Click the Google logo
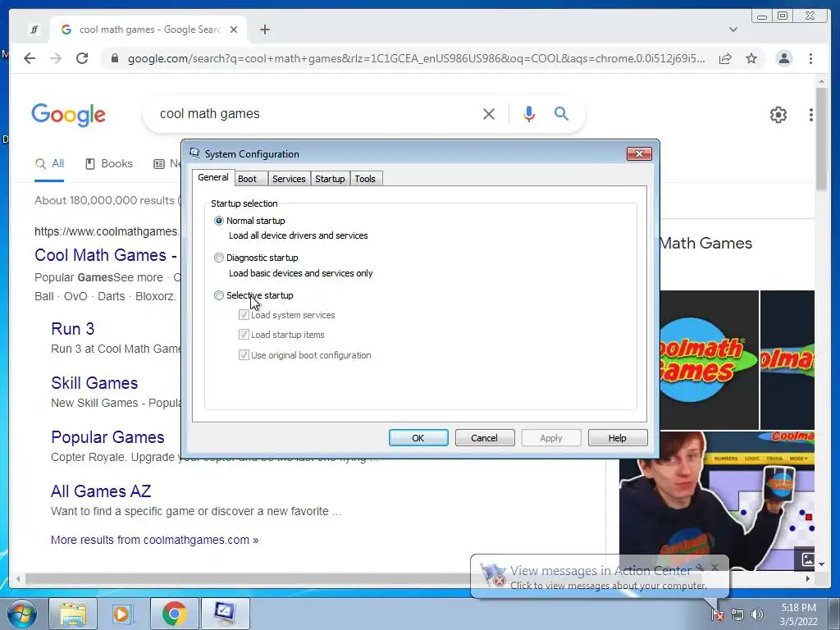The image size is (840, 630). 69,115
